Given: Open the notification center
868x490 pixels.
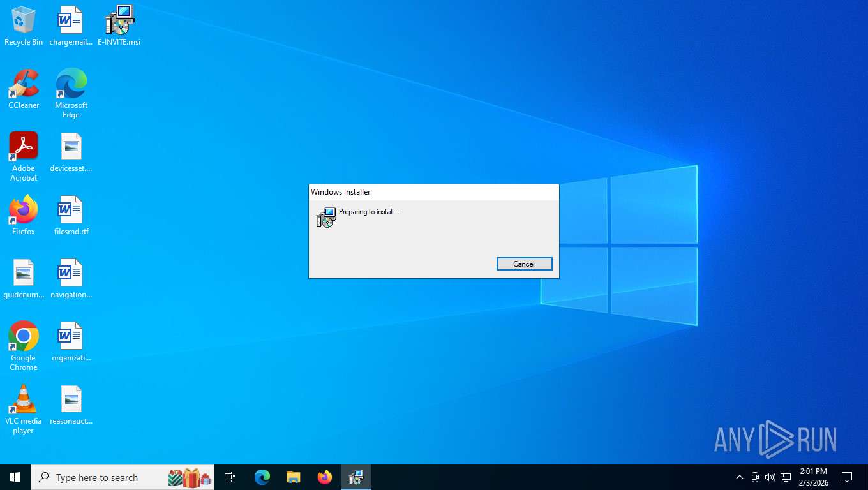Looking at the screenshot, I should [x=847, y=477].
